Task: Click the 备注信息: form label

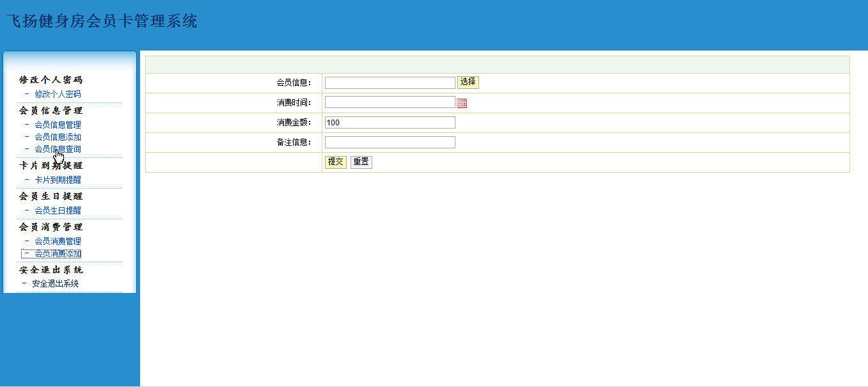Action: pyautogui.click(x=294, y=142)
